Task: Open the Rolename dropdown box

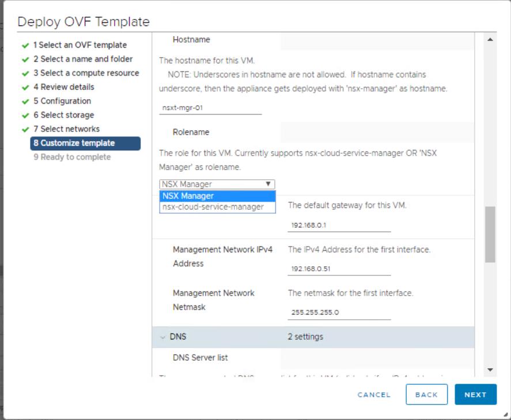Action: (217, 184)
